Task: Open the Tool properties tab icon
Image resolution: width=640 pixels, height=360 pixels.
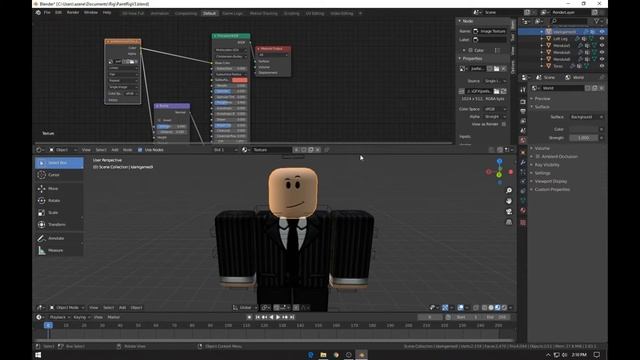Action: tap(523, 90)
